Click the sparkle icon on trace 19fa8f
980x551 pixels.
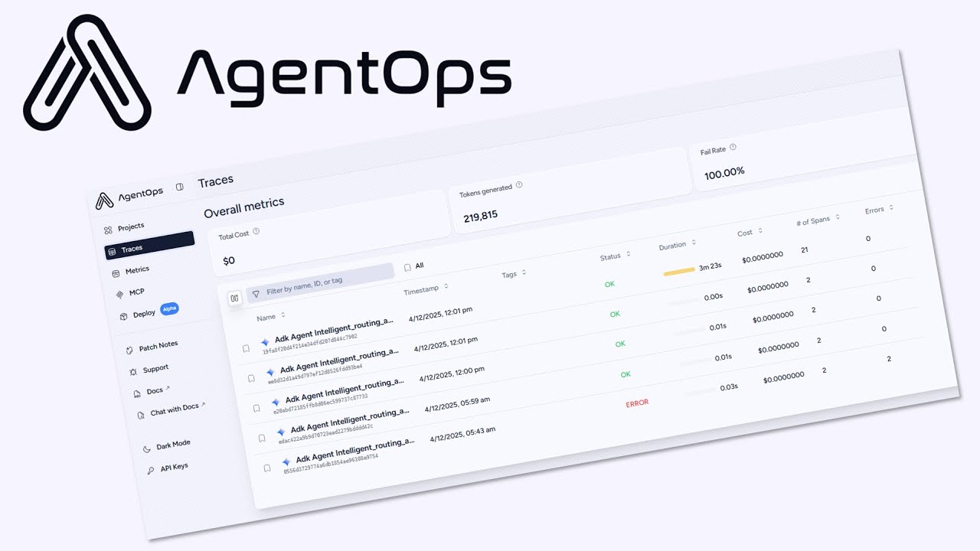pos(265,342)
